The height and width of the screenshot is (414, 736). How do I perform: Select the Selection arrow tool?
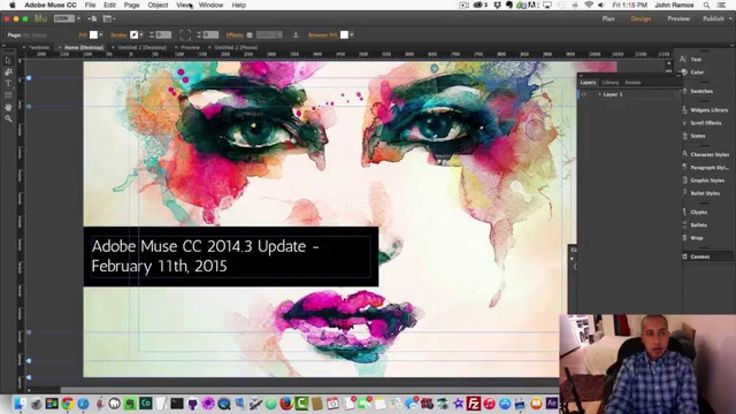(8, 60)
